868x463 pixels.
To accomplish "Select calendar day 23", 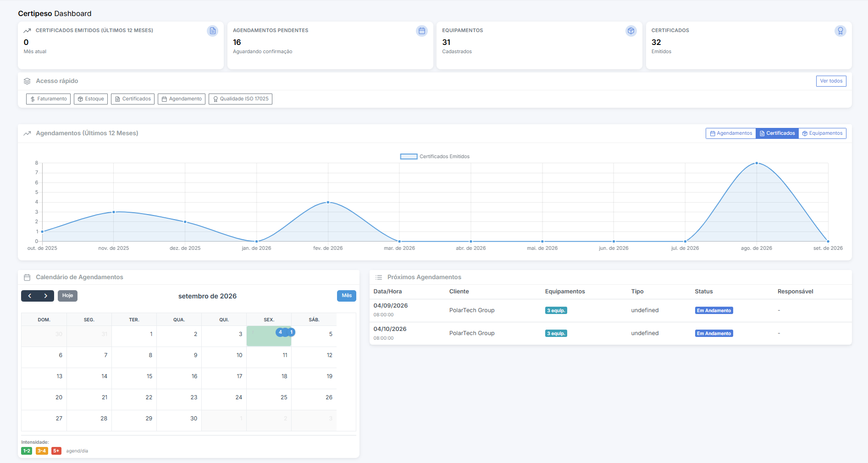I will point(179,400).
